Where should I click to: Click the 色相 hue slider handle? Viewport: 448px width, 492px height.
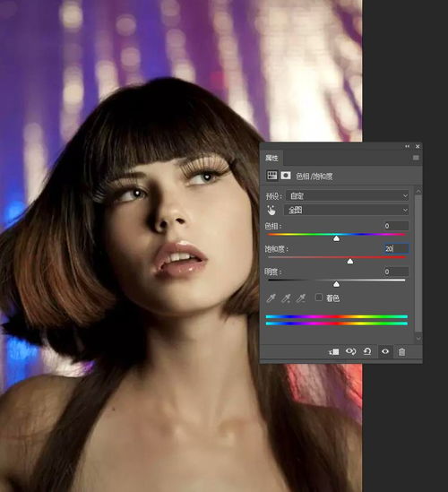tap(336, 238)
